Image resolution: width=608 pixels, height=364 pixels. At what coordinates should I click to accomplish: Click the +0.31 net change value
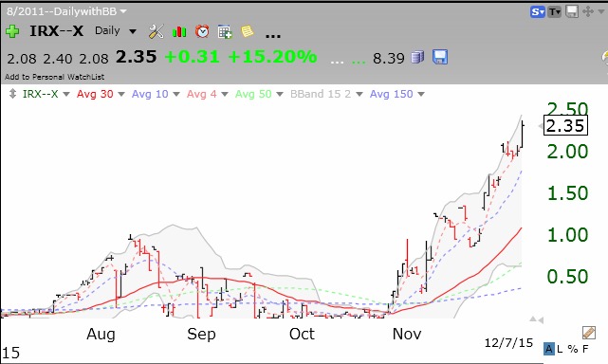tap(192, 57)
